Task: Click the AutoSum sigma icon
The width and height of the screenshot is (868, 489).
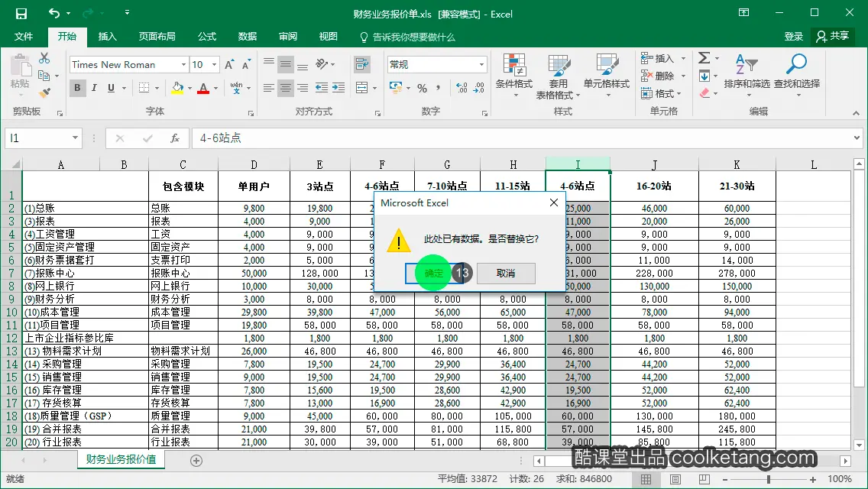Action: (704, 58)
